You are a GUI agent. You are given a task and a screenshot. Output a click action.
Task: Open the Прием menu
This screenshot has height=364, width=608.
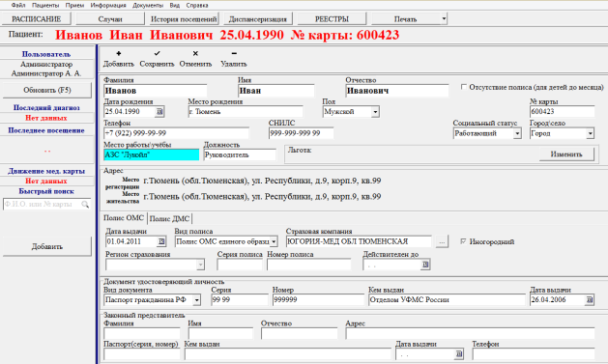(74, 5)
